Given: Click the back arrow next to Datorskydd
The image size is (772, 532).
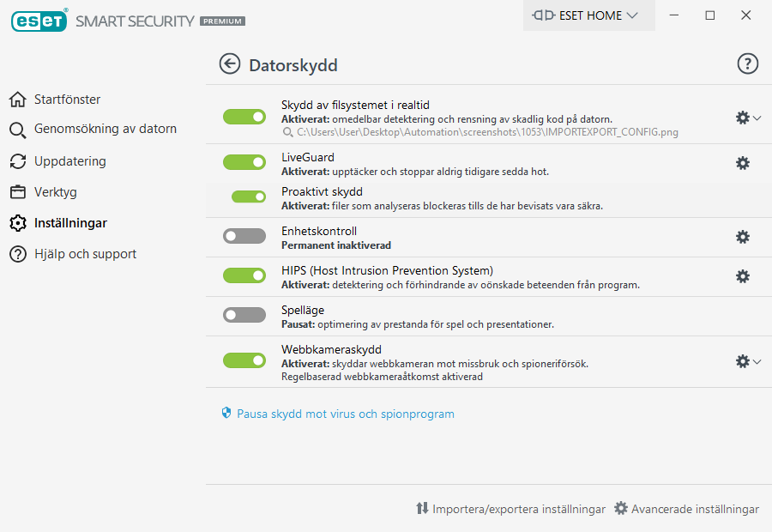Looking at the screenshot, I should coord(229,64).
